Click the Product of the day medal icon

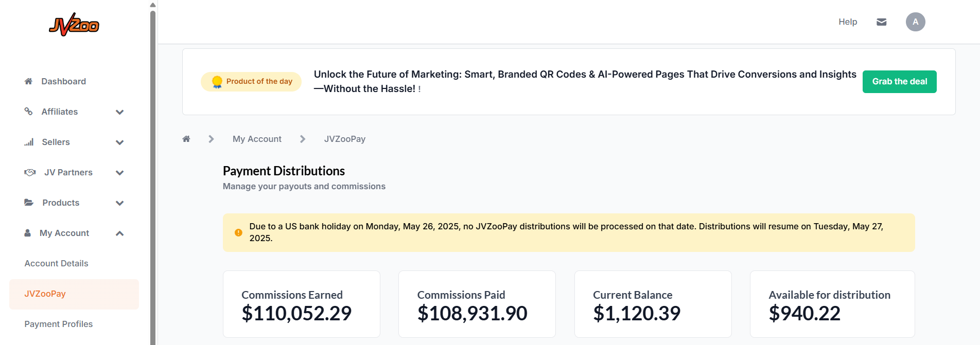(217, 82)
